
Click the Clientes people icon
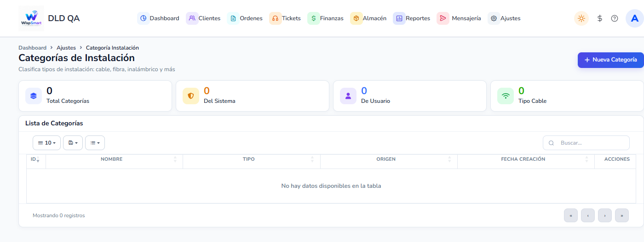click(x=192, y=18)
